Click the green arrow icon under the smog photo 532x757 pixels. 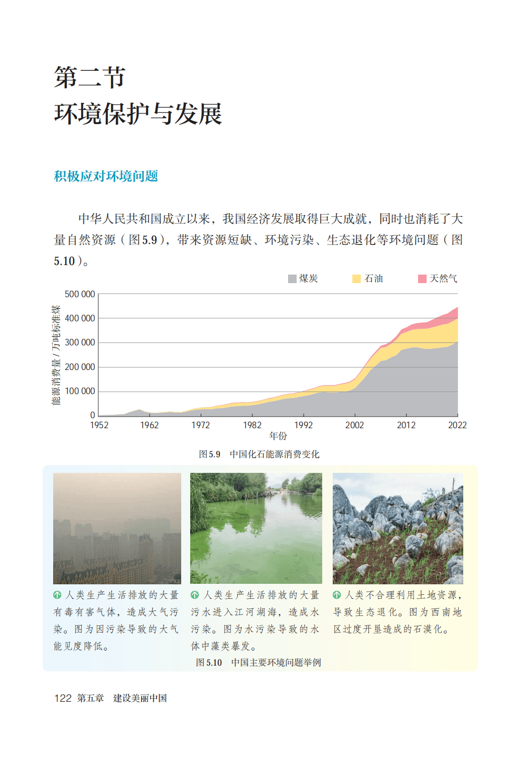point(58,595)
